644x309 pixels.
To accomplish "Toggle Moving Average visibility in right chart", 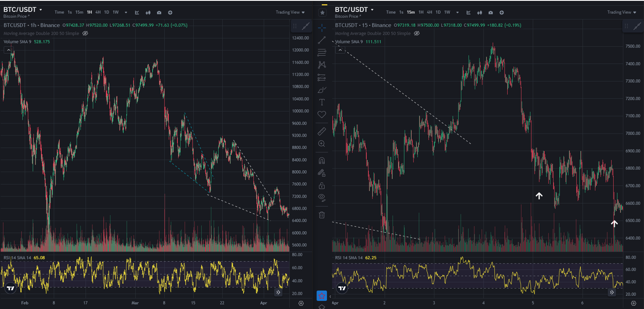I will click(417, 33).
